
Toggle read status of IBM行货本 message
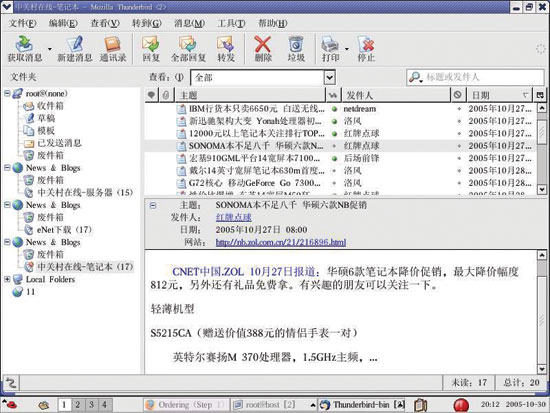[x=335, y=109]
